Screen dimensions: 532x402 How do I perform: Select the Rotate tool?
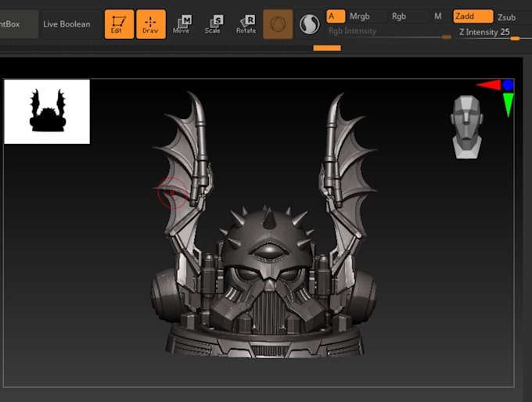pyautogui.click(x=246, y=24)
